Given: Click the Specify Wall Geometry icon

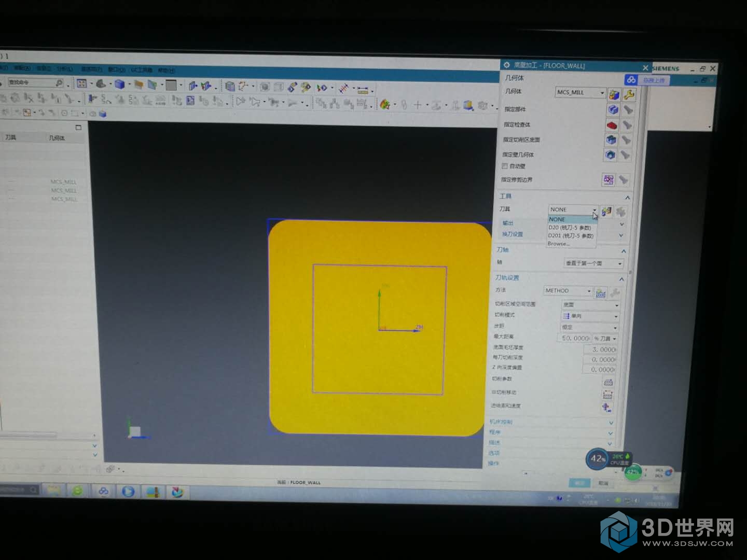Looking at the screenshot, I should coord(610,155).
